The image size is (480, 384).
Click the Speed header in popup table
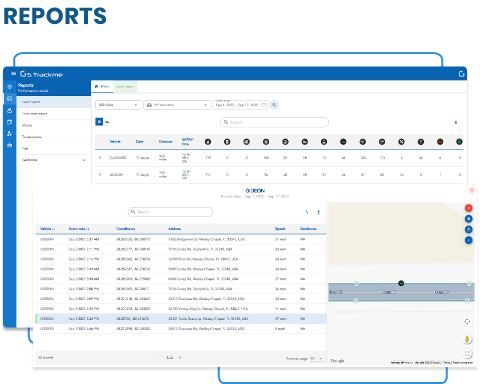[280, 229]
